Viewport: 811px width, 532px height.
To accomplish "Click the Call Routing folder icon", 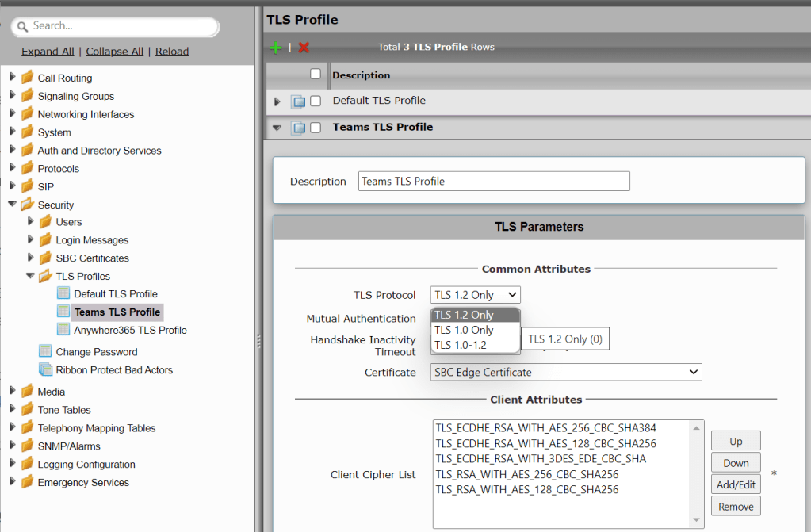I will (28, 78).
